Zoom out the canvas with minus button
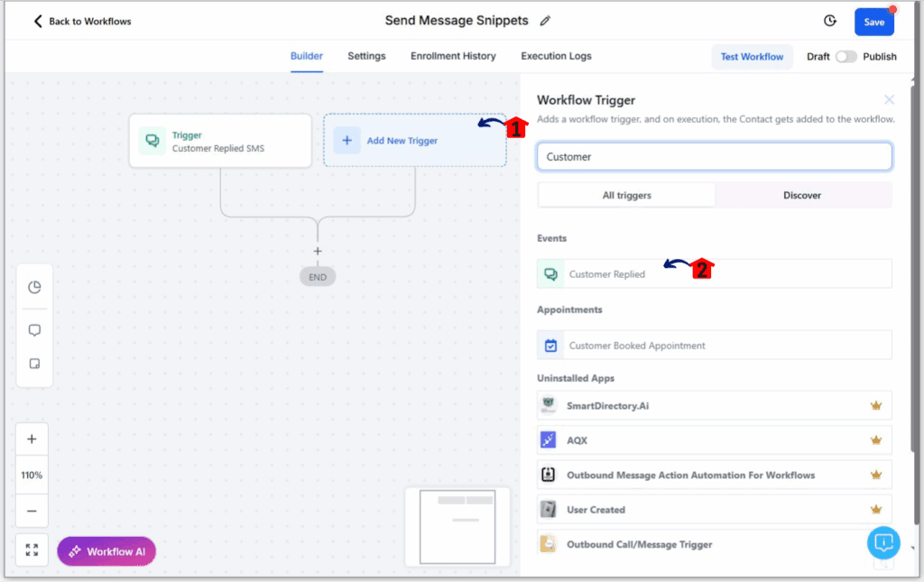924x582 pixels. click(x=32, y=511)
